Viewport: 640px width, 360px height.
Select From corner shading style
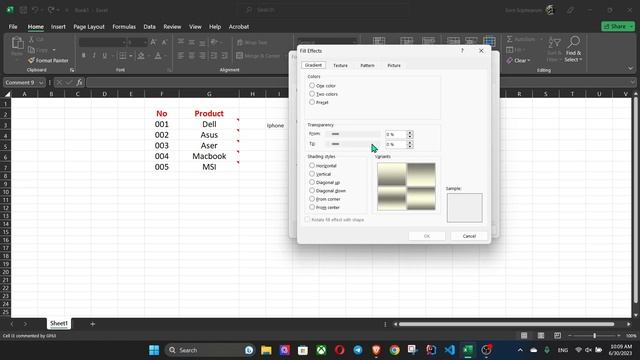[312, 199]
